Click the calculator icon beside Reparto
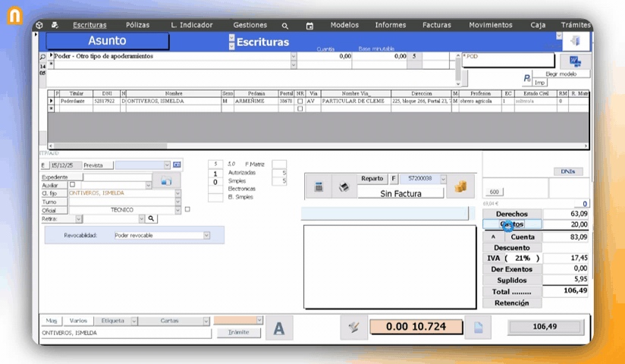625x364 pixels. pyautogui.click(x=319, y=187)
